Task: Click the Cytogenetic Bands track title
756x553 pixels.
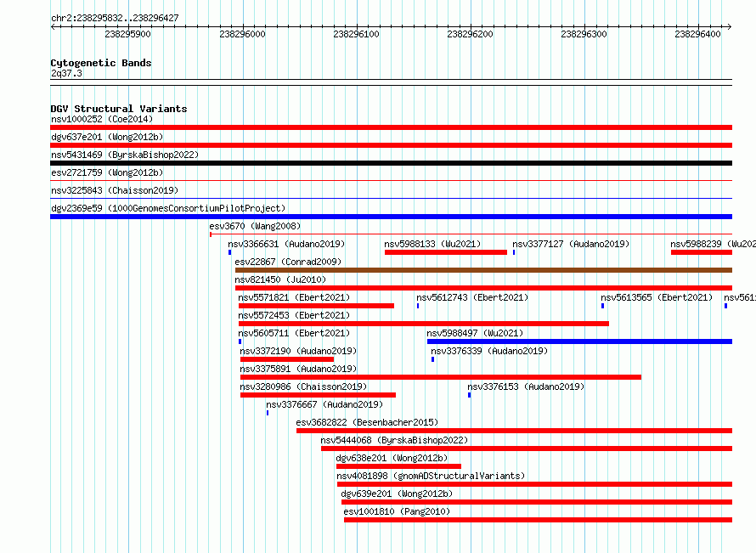Action: 101,63
